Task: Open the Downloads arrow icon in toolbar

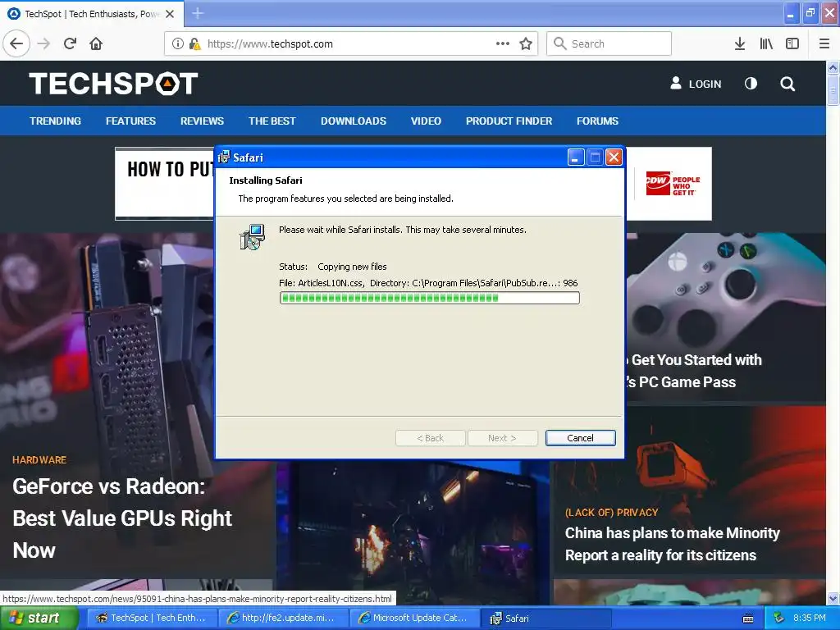Action: coord(740,43)
